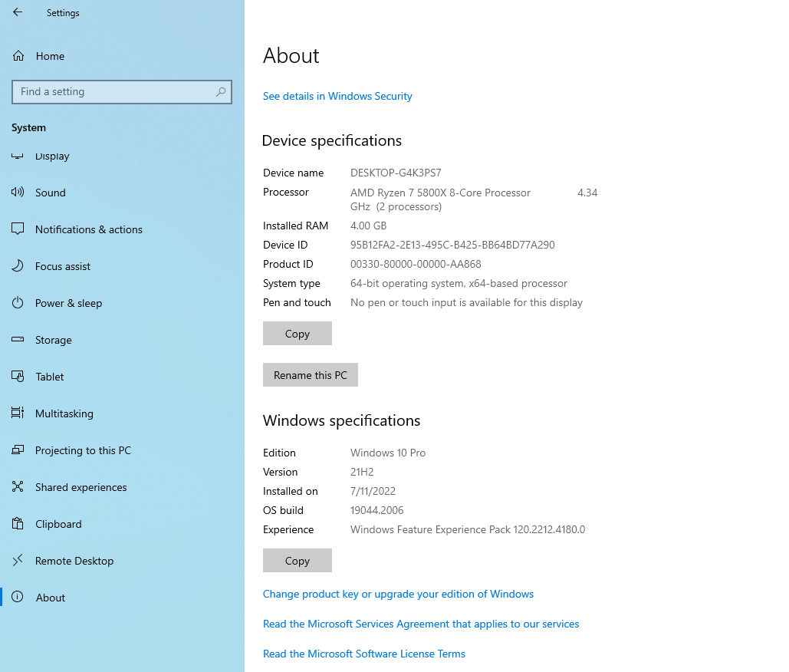Read the Microsoft Services Agreement link

pos(421,624)
